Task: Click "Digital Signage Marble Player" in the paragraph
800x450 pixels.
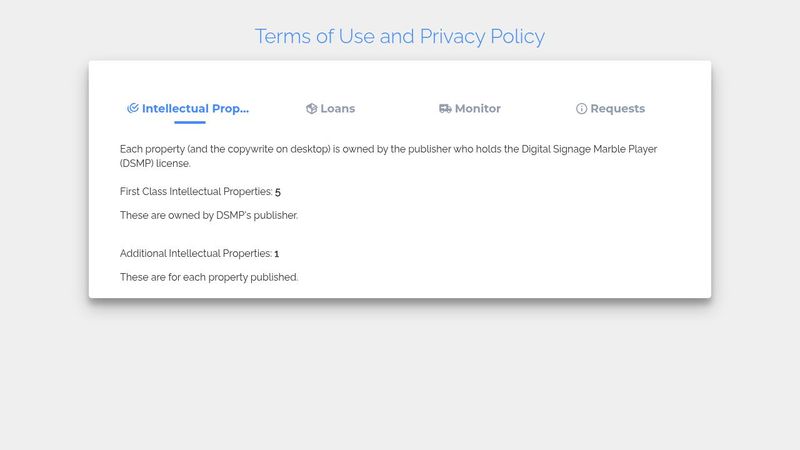Action: point(581,149)
